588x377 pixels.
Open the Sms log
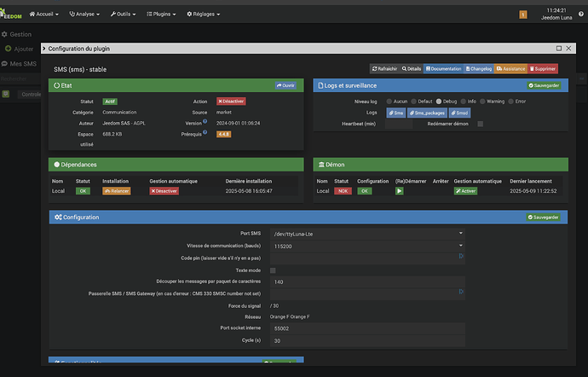coord(396,113)
